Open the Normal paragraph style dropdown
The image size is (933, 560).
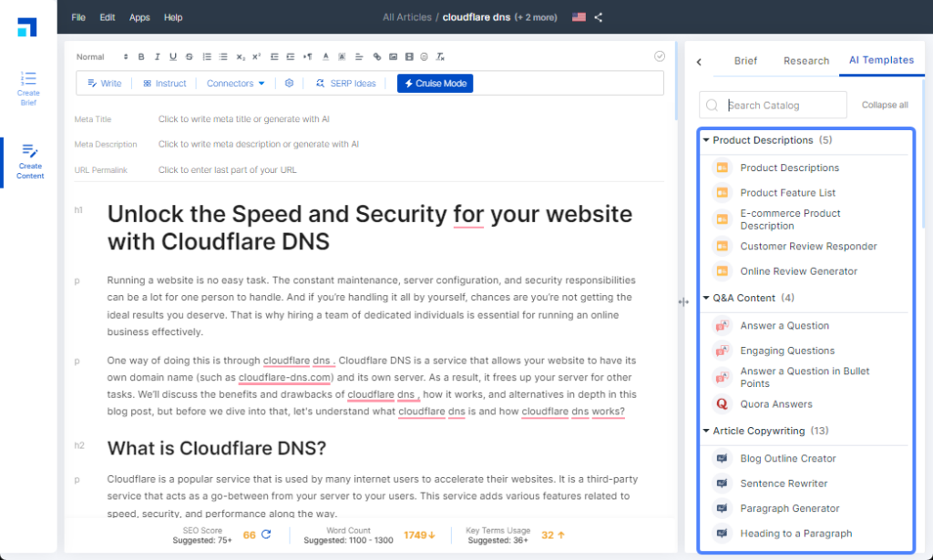[x=102, y=57]
